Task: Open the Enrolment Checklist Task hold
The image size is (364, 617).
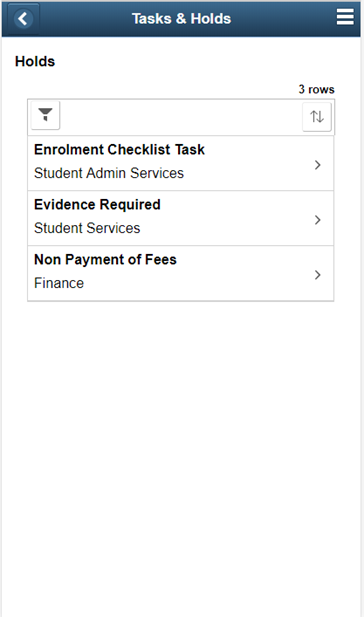Action: tap(119, 150)
